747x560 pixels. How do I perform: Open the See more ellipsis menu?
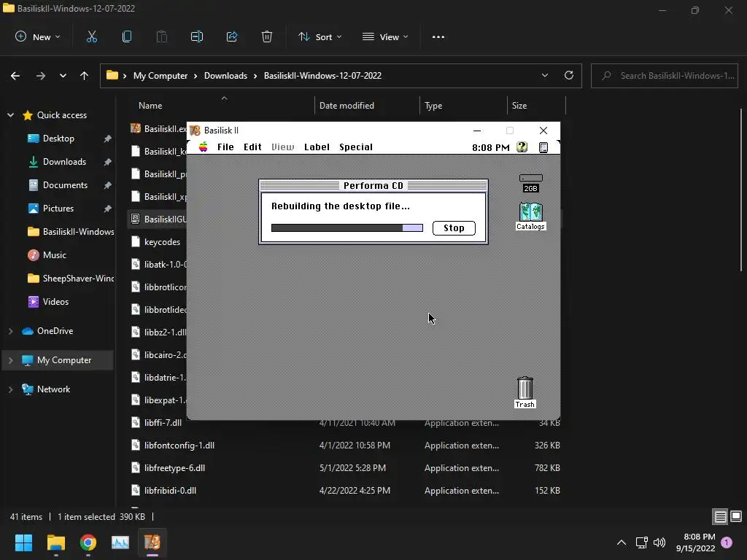[x=438, y=36]
